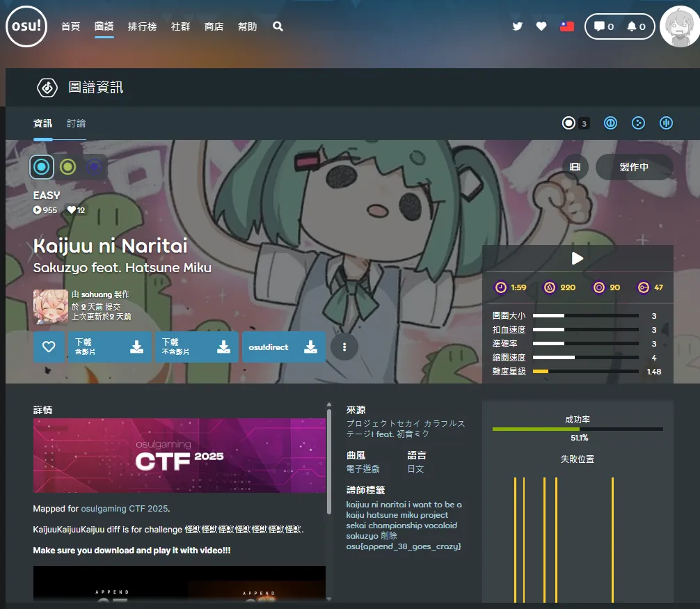Click the film icon indicating video availability

coord(573,167)
